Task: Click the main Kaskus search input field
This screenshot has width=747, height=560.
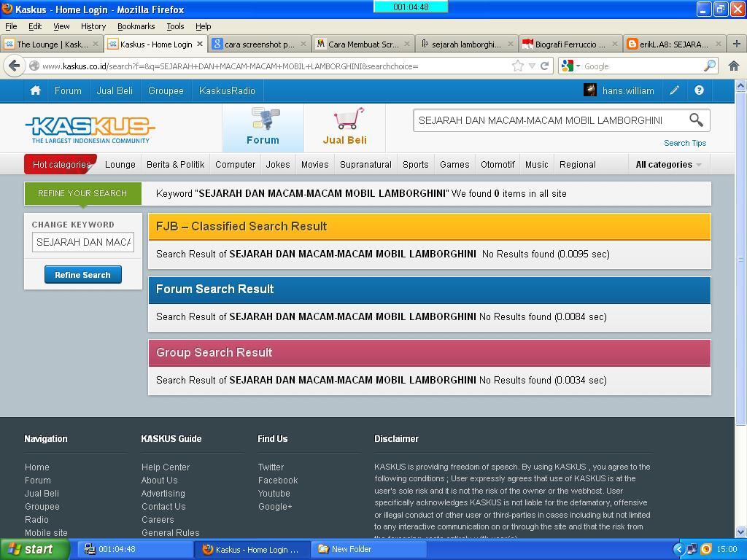Action: pos(550,120)
